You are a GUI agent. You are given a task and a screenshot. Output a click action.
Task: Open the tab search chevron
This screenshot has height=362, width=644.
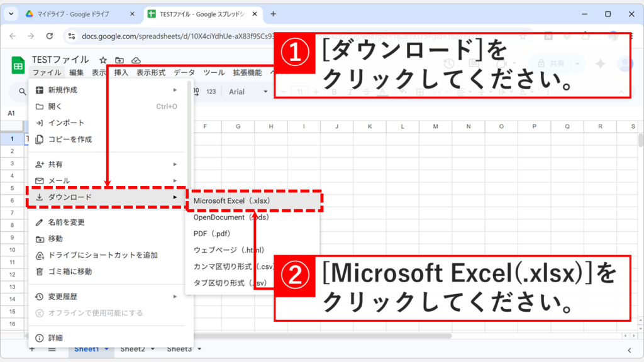click(11, 14)
